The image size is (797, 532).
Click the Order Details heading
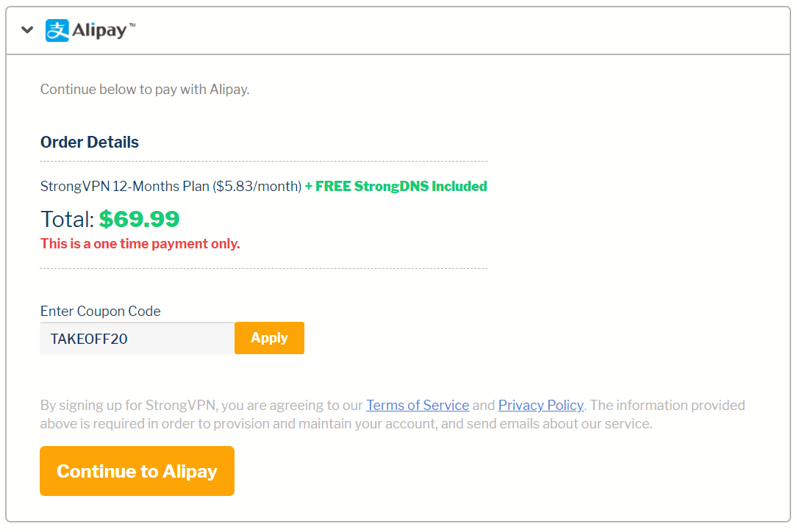click(x=90, y=143)
